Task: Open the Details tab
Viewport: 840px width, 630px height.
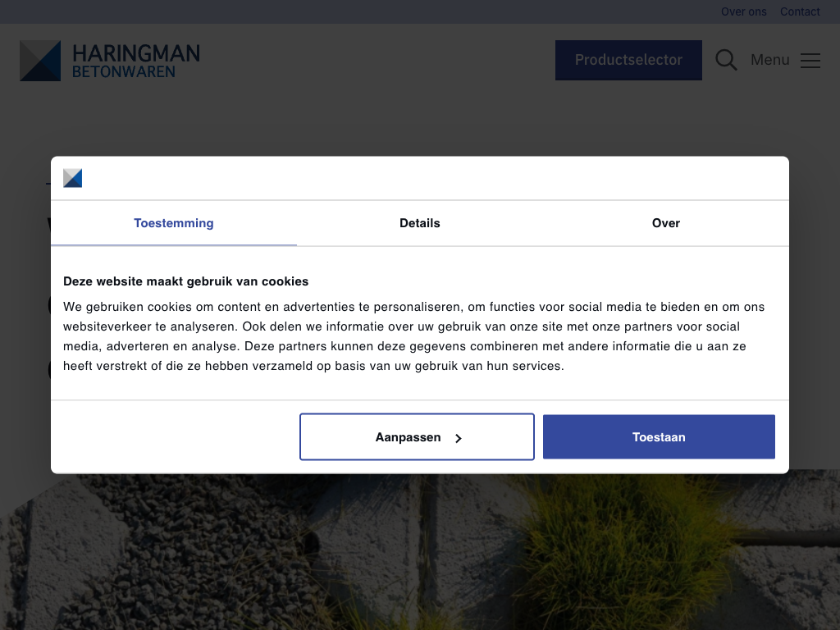Action: (x=420, y=223)
